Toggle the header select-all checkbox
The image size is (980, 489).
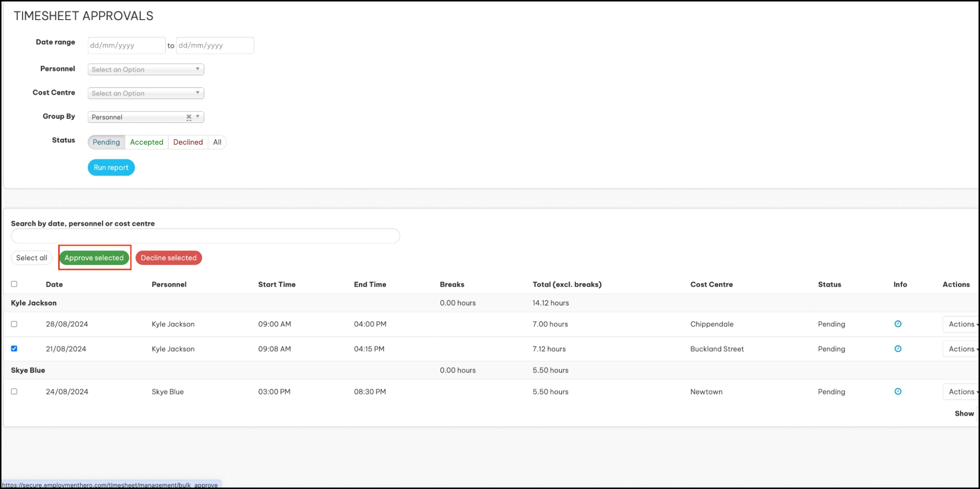click(x=14, y=284)
